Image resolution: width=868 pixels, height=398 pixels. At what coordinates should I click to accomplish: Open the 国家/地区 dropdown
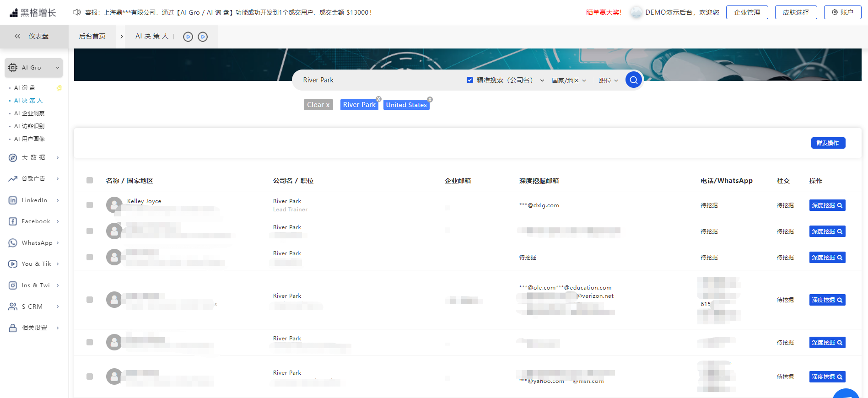click(x=568, y=81)
